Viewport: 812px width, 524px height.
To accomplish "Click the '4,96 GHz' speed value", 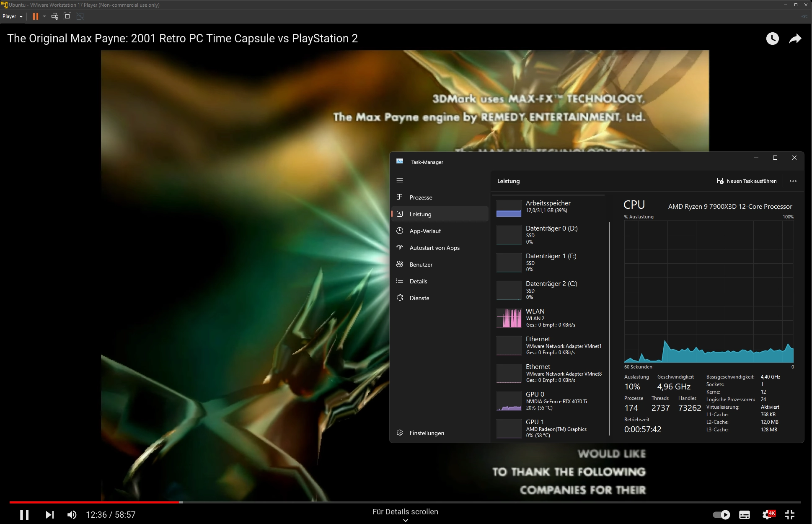I will coord(674,387).
